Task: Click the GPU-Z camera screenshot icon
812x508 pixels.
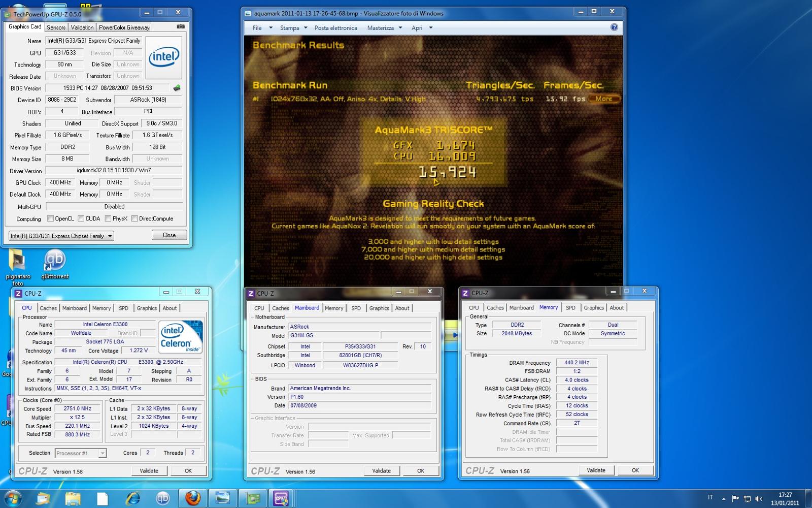Action: coord(180,26)
